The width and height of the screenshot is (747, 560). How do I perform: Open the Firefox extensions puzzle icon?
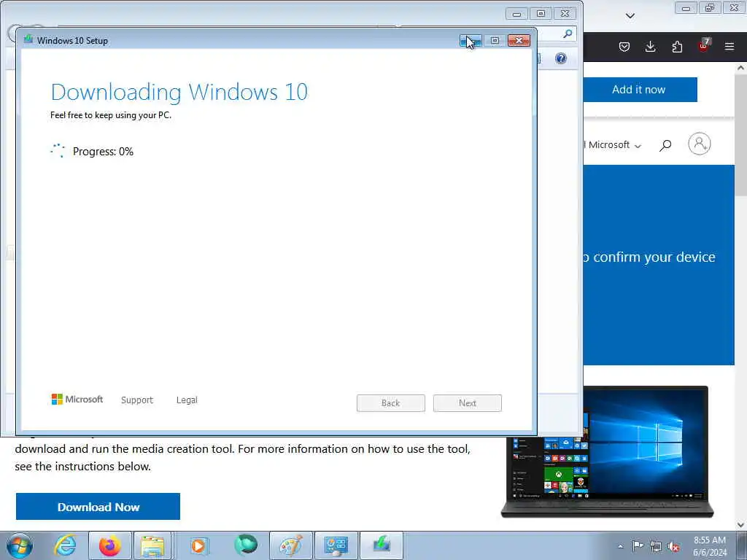(x=677, y=47)
